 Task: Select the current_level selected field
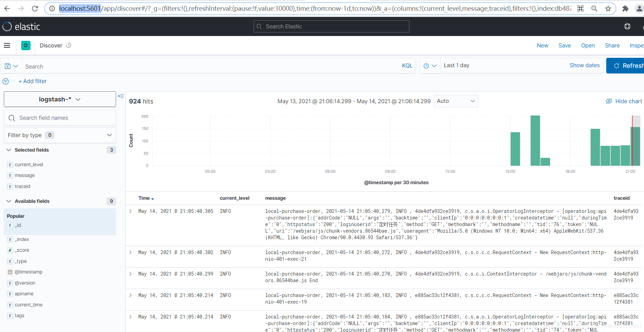[x=29, y=164]
